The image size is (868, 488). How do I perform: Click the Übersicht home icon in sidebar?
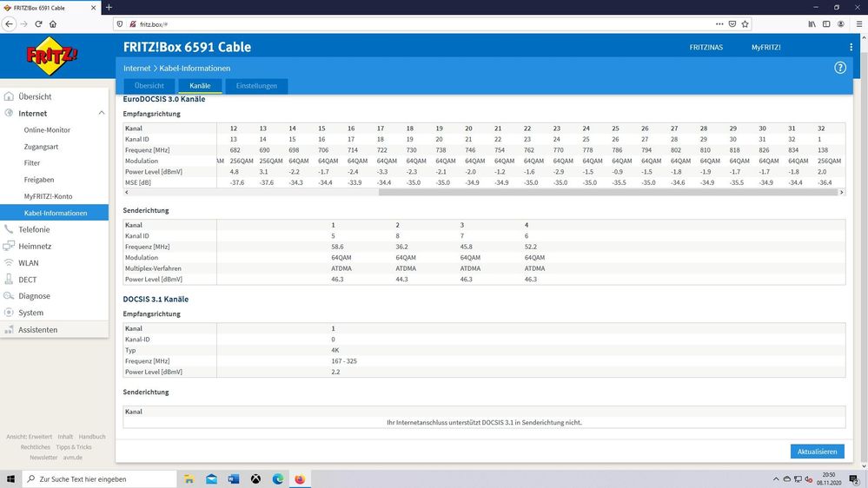[9, 96]
